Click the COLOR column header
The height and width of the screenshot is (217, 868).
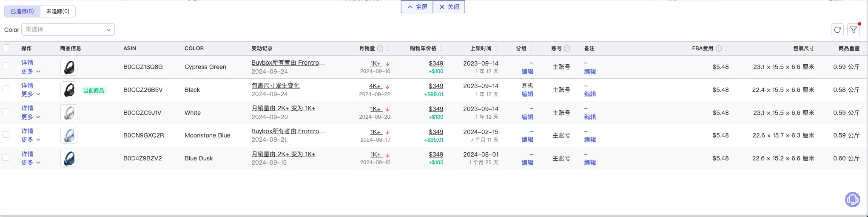pyautogui.click(x=194, y=49)
